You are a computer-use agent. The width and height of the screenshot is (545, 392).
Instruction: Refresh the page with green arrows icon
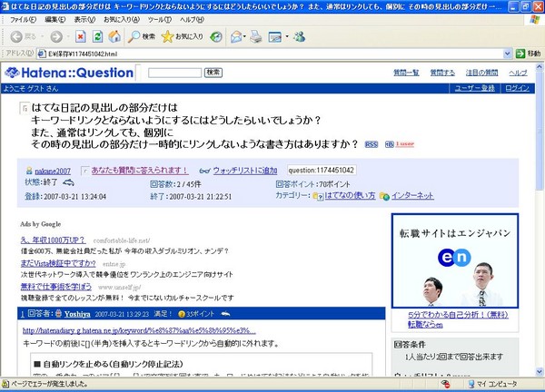tap(97, 36)
